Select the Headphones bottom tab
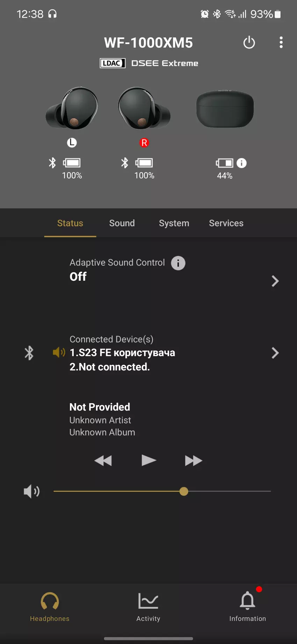 click(x=50, y=606)
